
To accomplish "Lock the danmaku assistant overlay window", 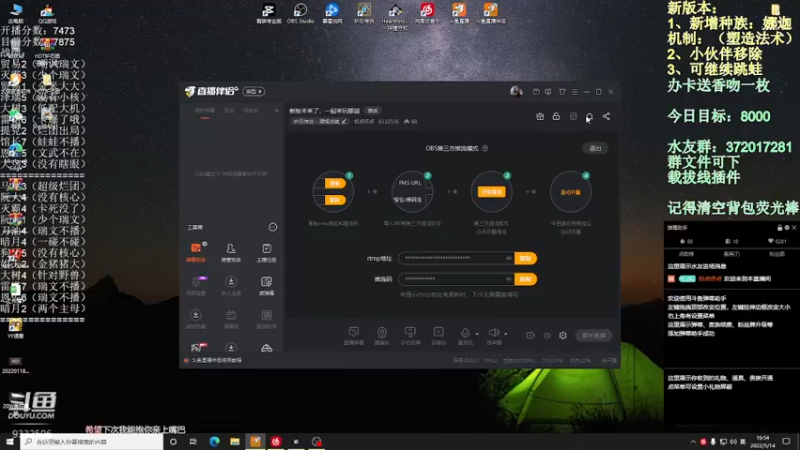I will point(780,228).
